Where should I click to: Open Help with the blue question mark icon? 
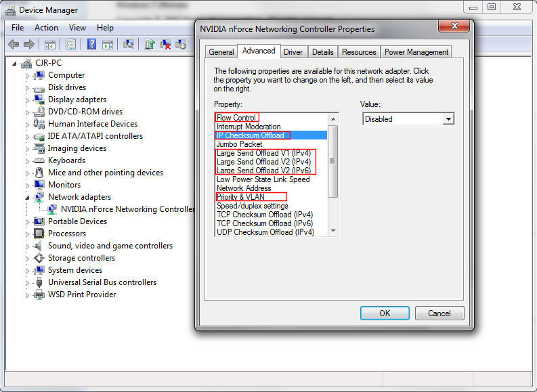(x=92, y=44)
